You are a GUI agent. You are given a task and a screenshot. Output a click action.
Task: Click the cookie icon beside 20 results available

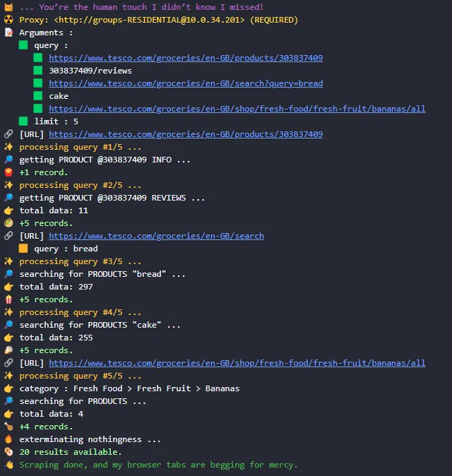(x=8, y=452)
